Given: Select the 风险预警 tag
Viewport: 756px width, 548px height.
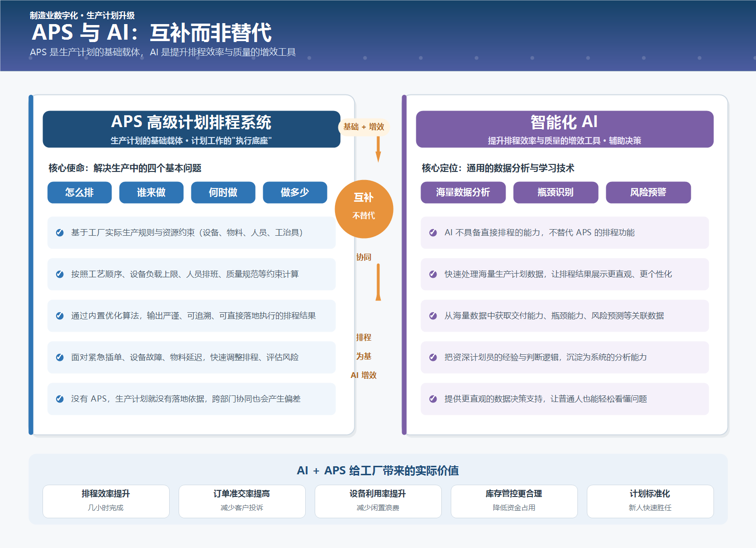Looking at the screenshot, I should [648, 192].
